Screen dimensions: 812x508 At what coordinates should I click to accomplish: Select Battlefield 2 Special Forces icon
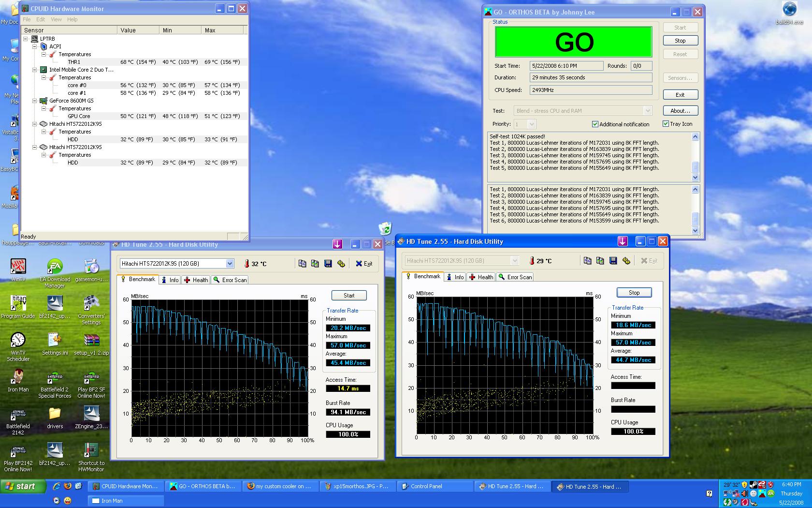(x=55, y=384)
